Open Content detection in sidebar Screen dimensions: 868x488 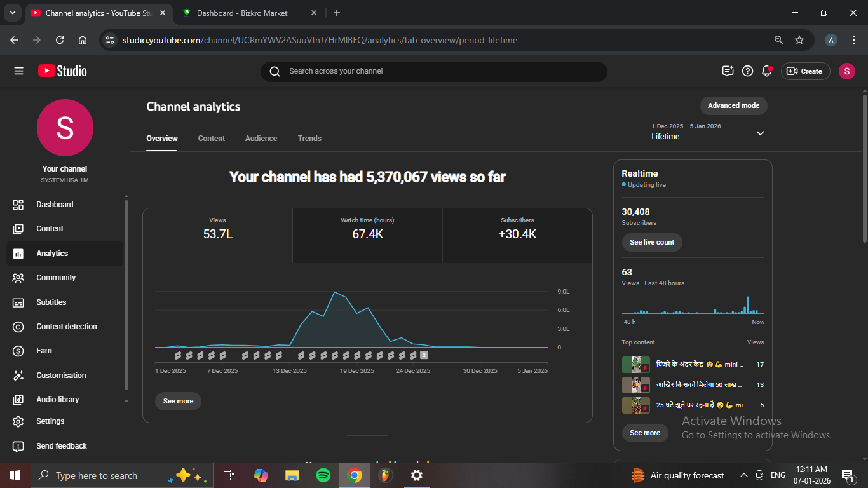click(x=66, y=327)
